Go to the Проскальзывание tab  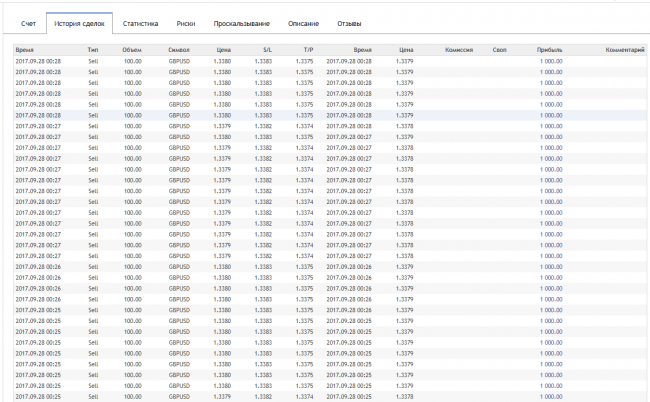[237, 22]
